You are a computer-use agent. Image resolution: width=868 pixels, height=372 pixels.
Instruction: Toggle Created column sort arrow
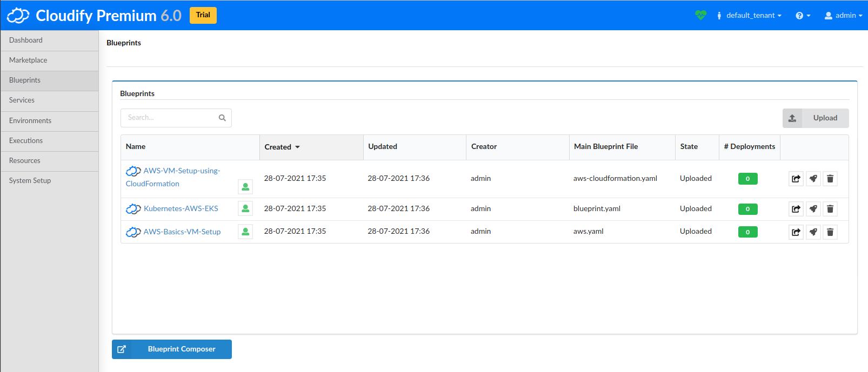[297, 147]
